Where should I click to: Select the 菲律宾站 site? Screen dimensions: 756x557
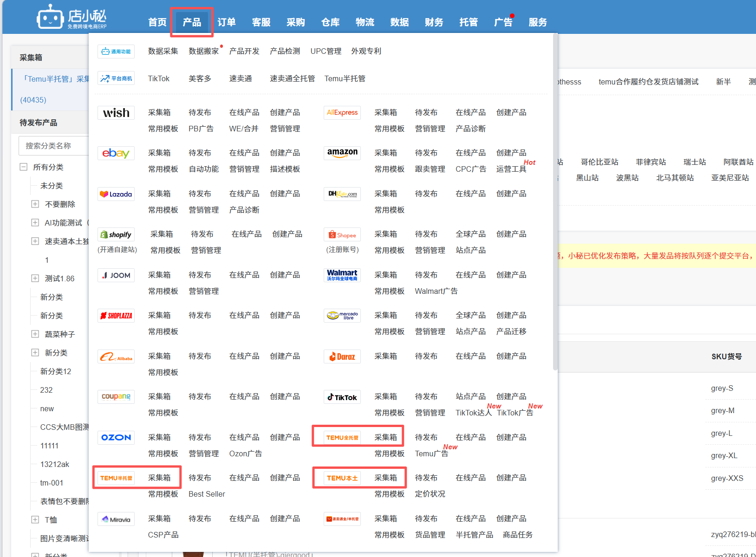click(651, 162)
